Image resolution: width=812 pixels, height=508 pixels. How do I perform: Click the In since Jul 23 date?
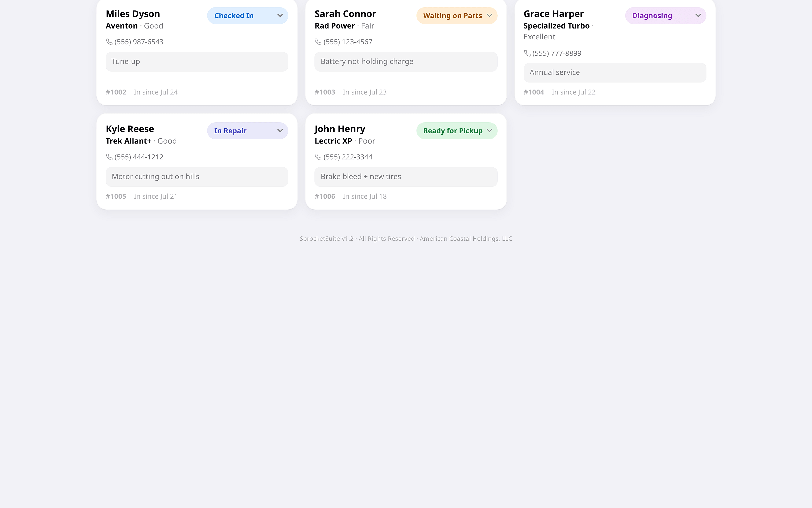tap(365, 92)
